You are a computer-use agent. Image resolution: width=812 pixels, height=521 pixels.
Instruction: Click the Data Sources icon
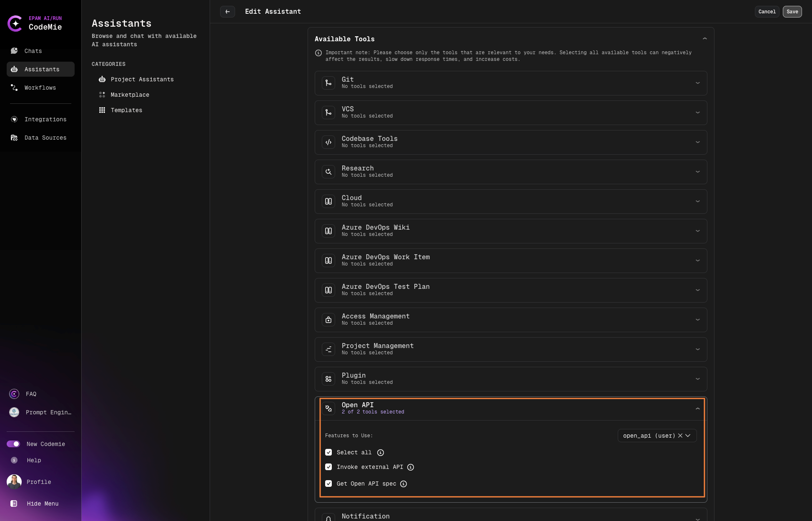click(14, 138)
